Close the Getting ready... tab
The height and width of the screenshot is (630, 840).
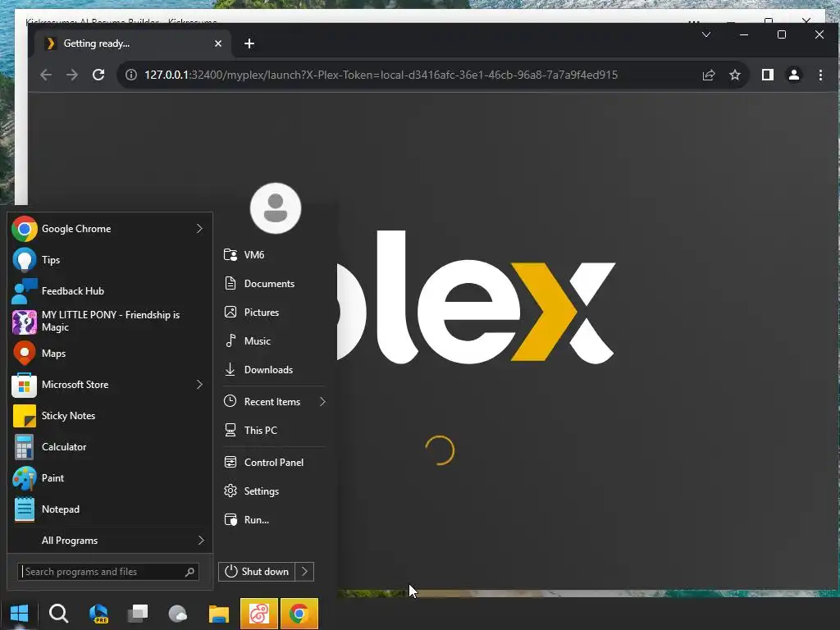[218, 43]
